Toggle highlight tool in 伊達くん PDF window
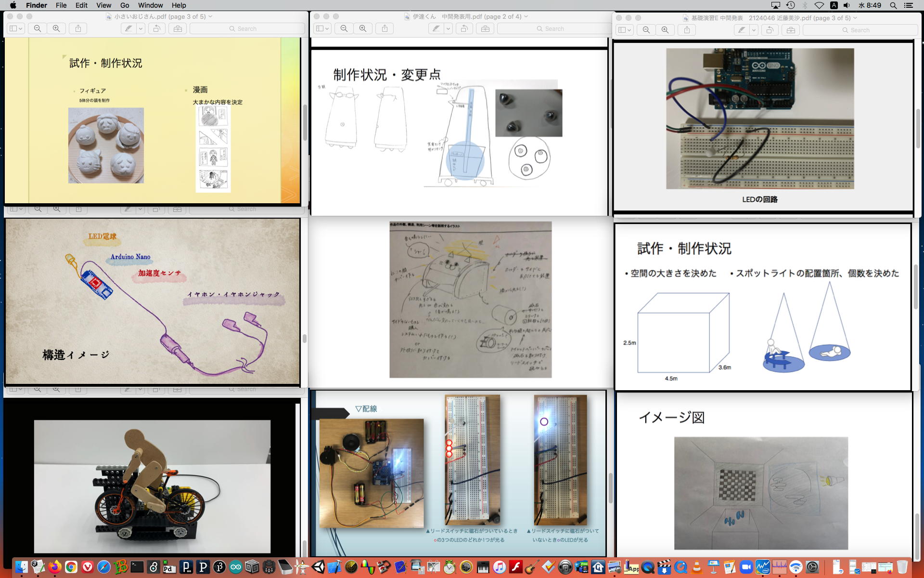 click(x=436, y=28)
